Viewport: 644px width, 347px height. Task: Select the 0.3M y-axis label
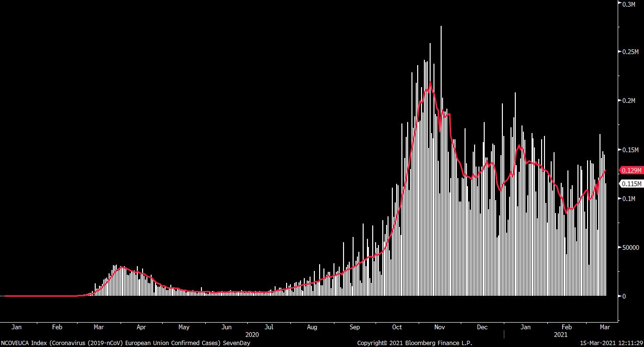628,4
